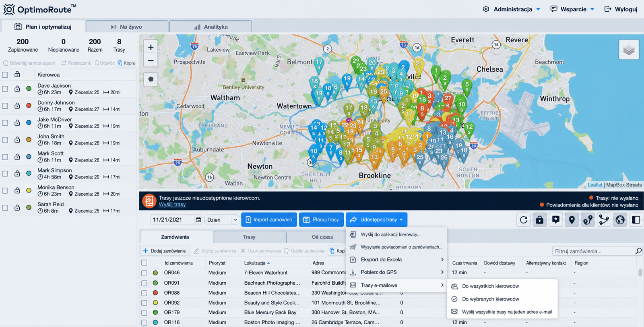644x327 pixels.
Task: Click the Import zamówień button
Action: pyautogui.click(x=269, y=219)
